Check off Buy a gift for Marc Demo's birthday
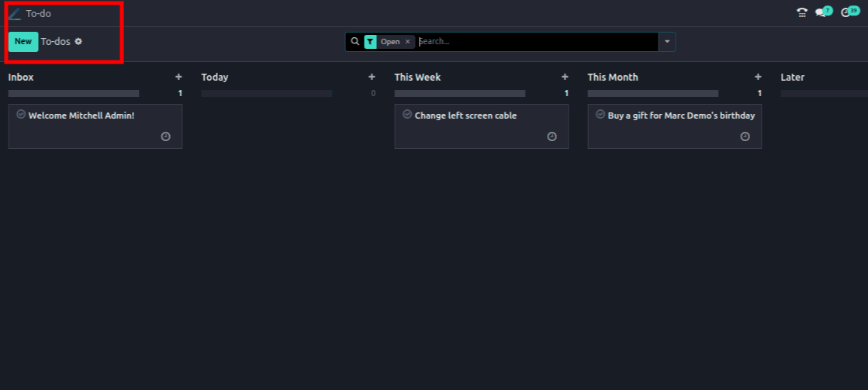 coord(600,114)
